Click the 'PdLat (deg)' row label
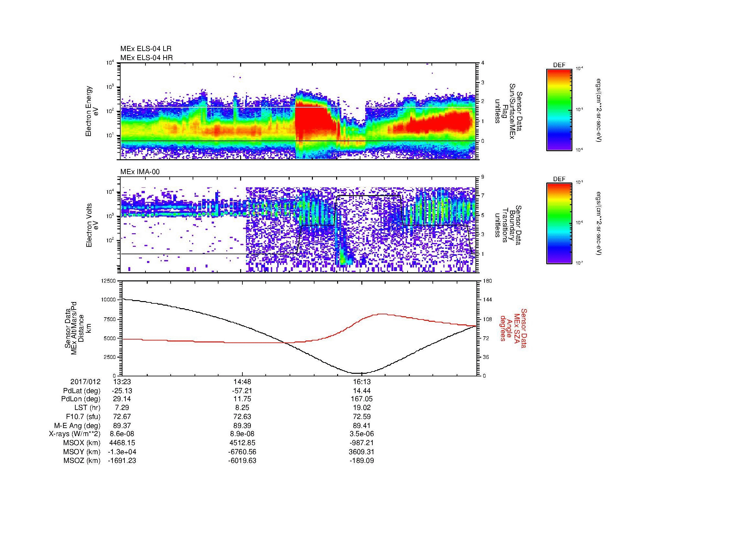Screen dimensions: 756x534 pyautogui.click(x=82, y=391)
